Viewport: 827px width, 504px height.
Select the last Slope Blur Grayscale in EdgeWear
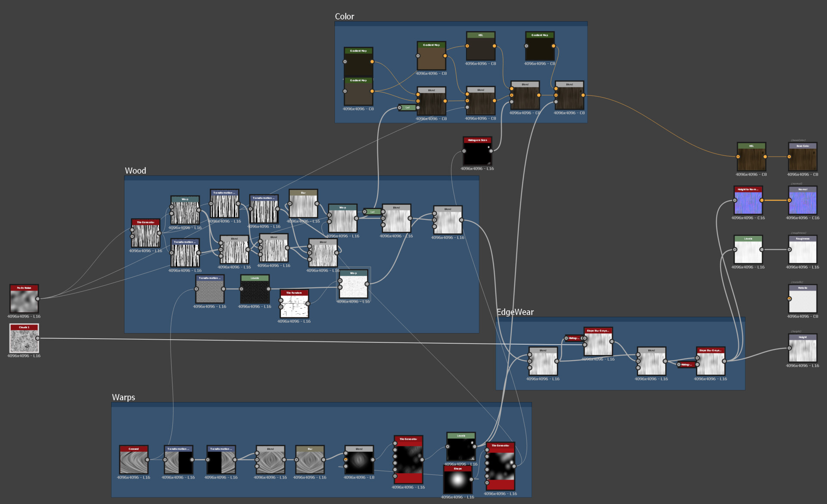pyautogui.click(x=710, y=362)
